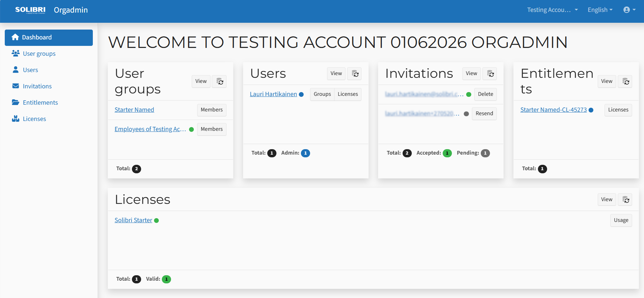
Task: Open Entitlements page in sidebar
Action: pos(49,103)
